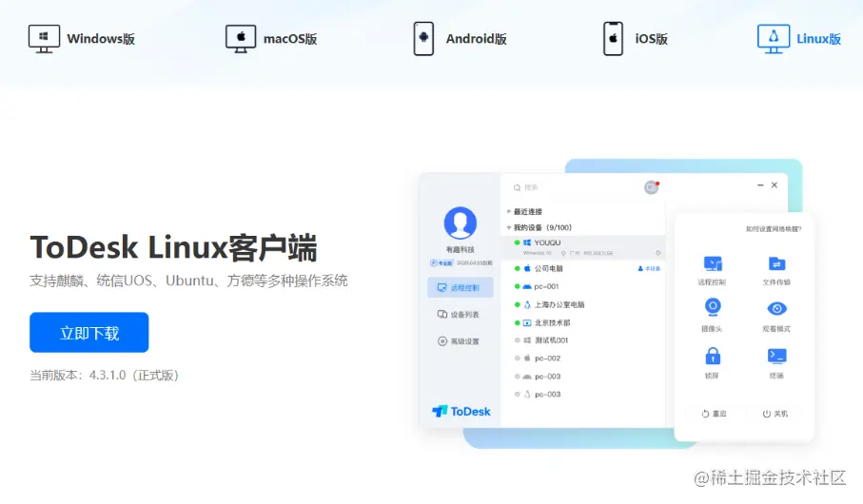Viewport: 863px width, 504px height.
Task: Click the ToDesk logo in the sidebar
Action: [x=461, y=411]
